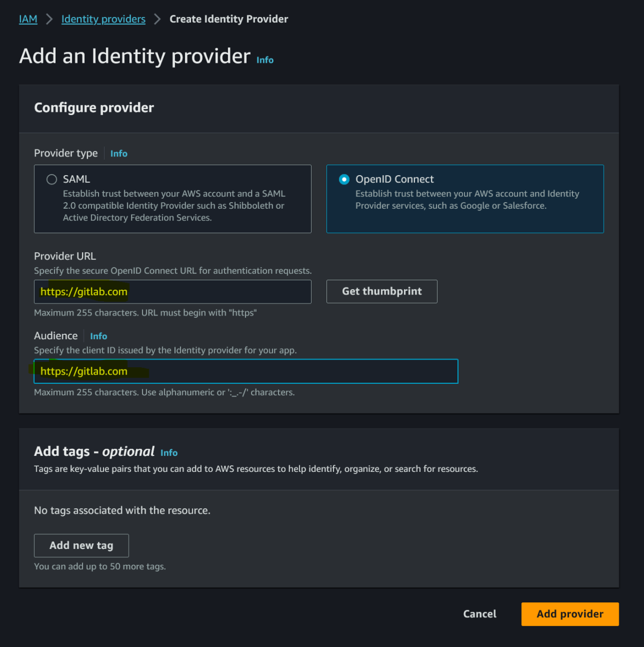Click inside the Provider URL field

point(172,291)
